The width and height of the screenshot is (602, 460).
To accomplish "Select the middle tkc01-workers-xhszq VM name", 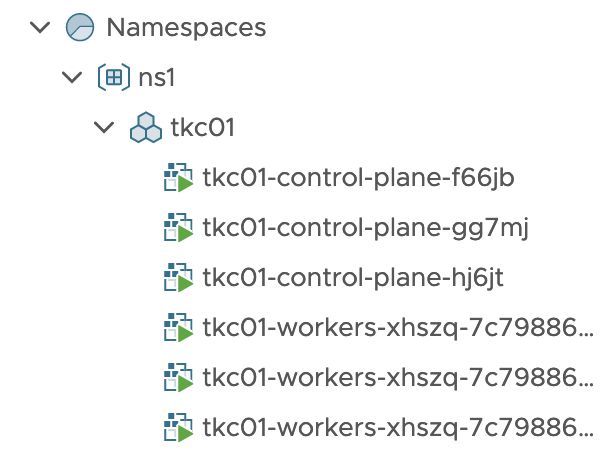I will pyautogui.click(x=398, y=377).
